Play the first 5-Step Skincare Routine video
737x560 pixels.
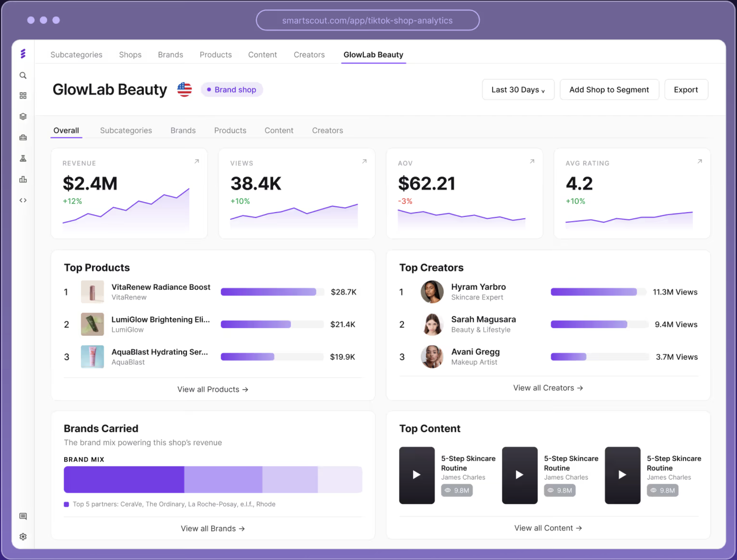(x=417, y=475)
